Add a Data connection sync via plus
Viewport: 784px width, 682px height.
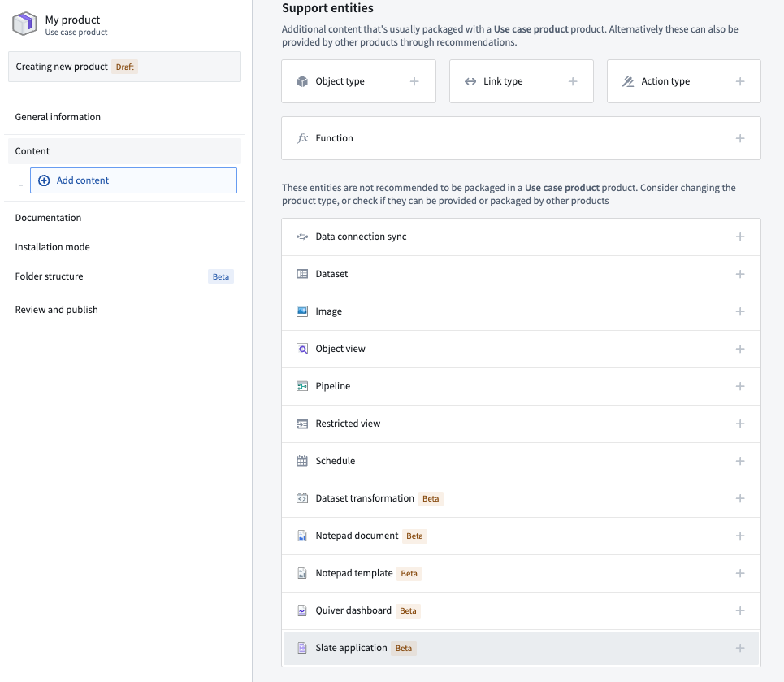(740, 237)
